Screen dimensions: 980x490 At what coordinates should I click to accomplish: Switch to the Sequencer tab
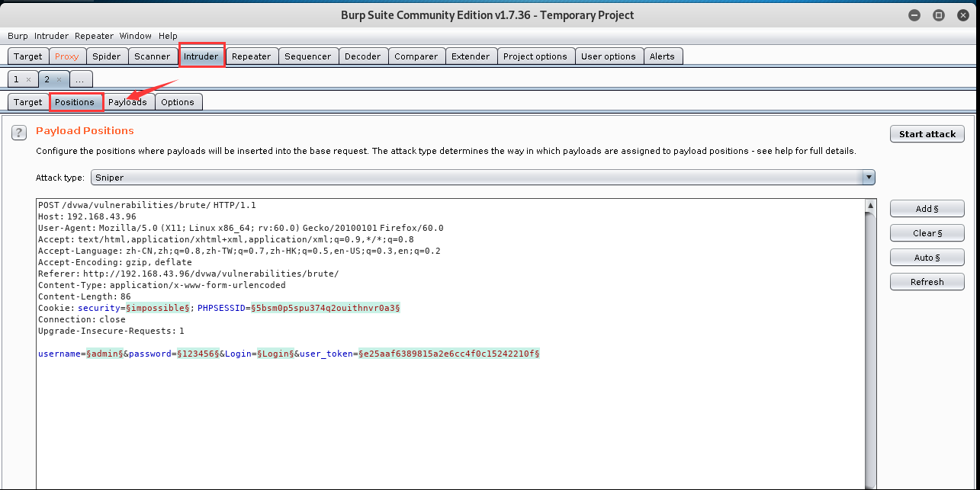(308, 56)
